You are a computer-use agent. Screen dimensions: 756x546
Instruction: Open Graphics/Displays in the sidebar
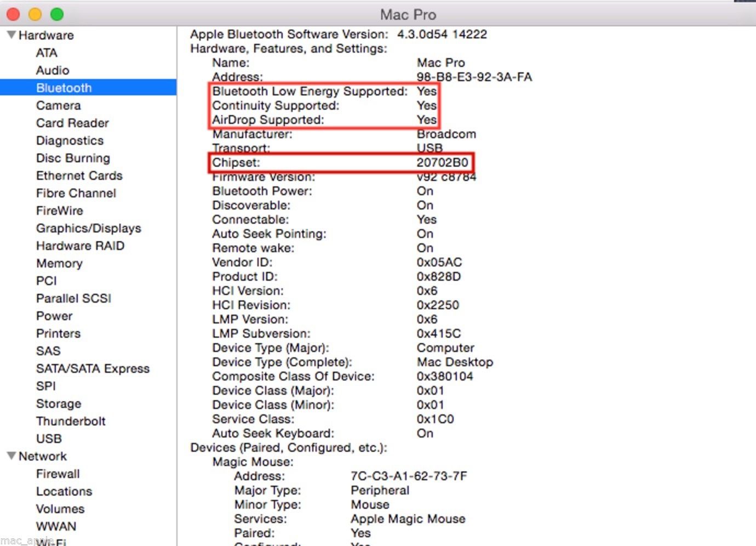tap(89, 228)
